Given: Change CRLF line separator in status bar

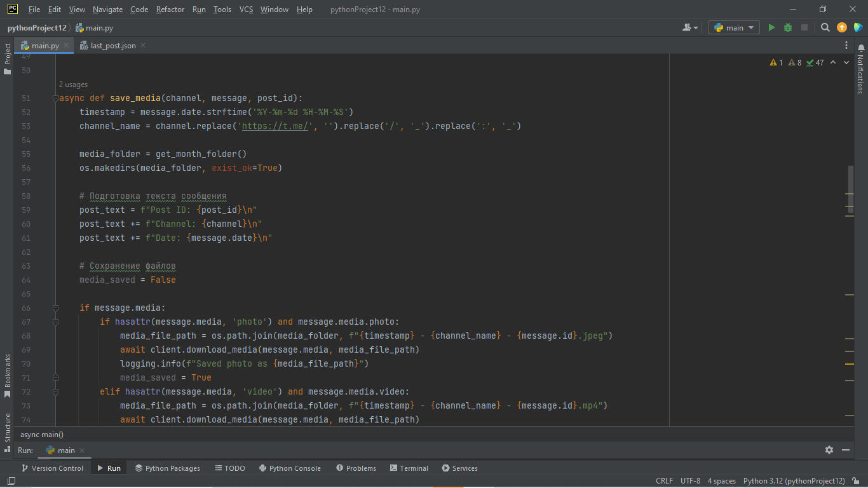Looking at the screenshot, I should coord(664,481).
